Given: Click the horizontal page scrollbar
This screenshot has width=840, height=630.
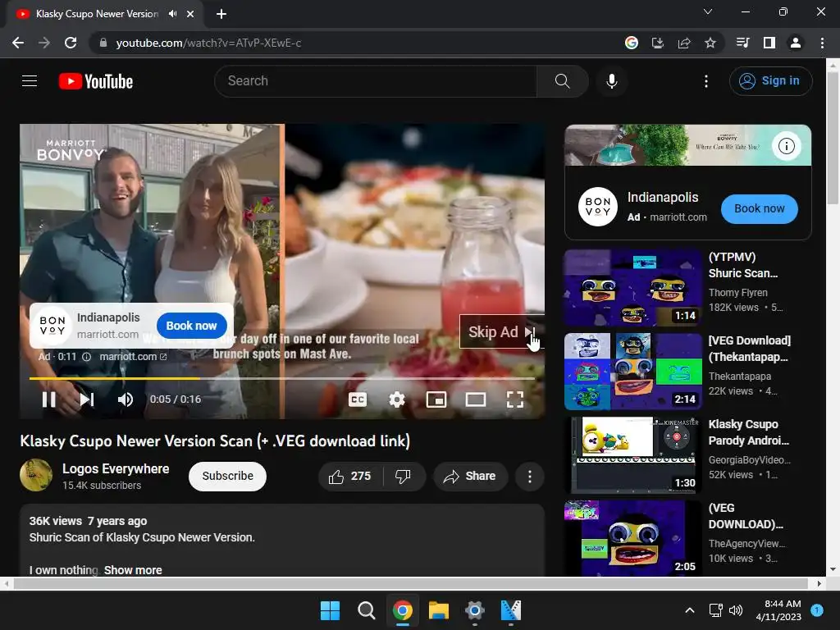Looking at the screenshot, I should pos(410,583).
